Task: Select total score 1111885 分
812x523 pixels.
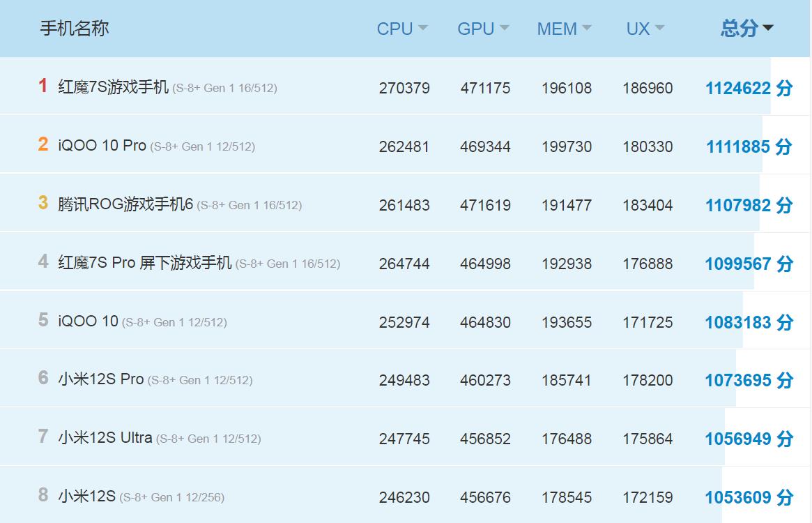Action: (x=749, y=146)
